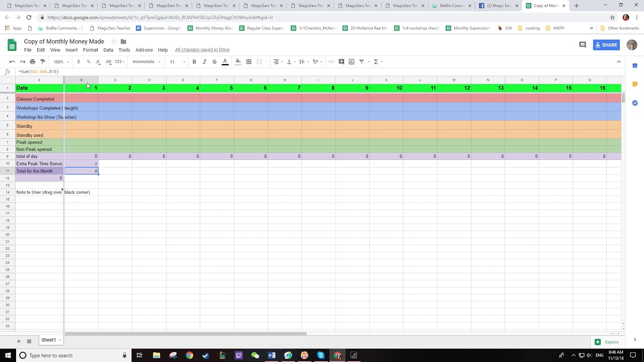Viewport: 644px width, 362px height.
Task: Star the document title
Action: point(114,41)
